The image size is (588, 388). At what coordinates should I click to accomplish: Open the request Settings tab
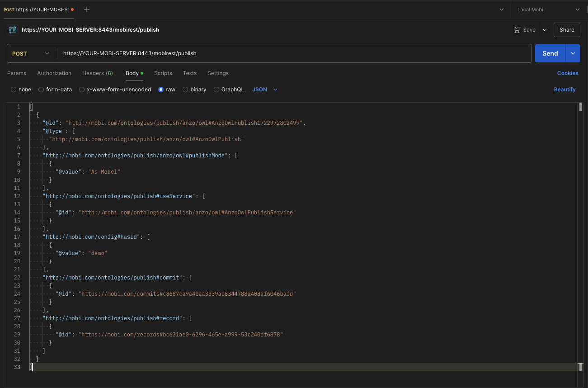(x=218, y=73)
